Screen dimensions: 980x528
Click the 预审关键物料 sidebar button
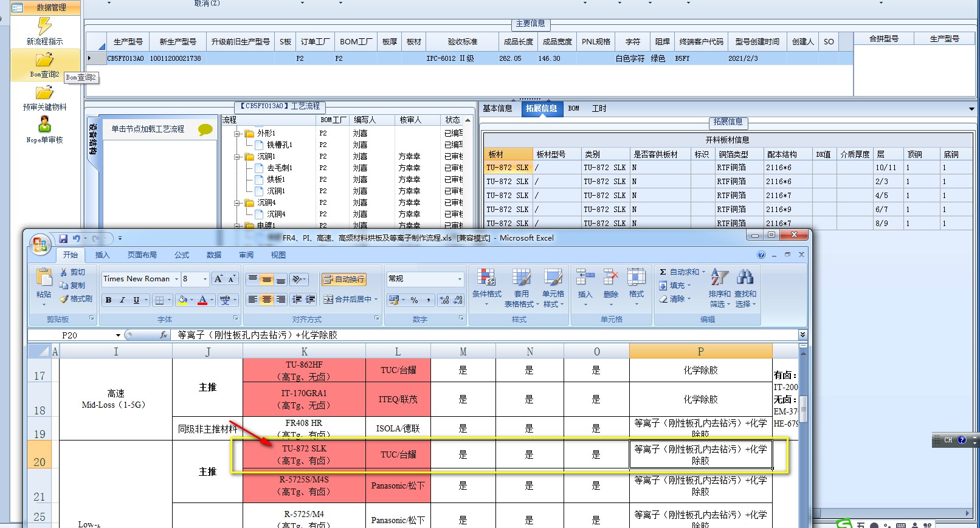click(x=45, y=97)
